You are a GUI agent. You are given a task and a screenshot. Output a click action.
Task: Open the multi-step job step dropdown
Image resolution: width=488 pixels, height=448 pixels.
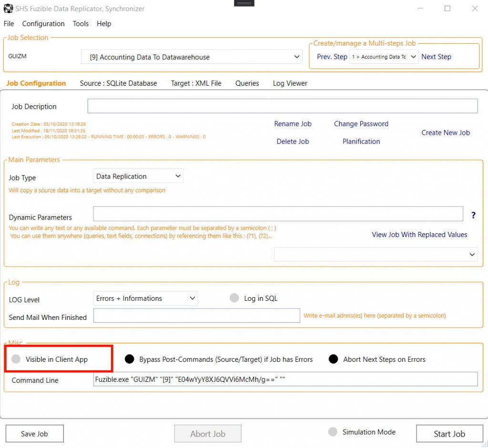pos(384,57)
